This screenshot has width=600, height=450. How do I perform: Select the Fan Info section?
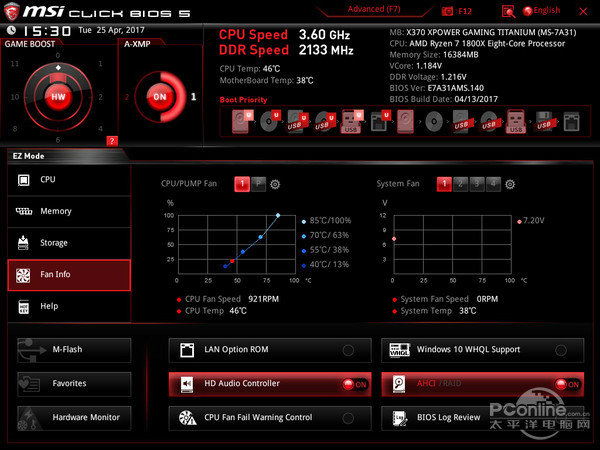point(69,275)
